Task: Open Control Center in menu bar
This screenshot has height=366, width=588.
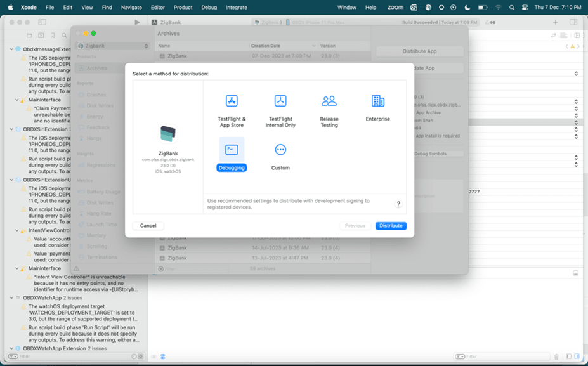Action: click(x=525, y=7)
